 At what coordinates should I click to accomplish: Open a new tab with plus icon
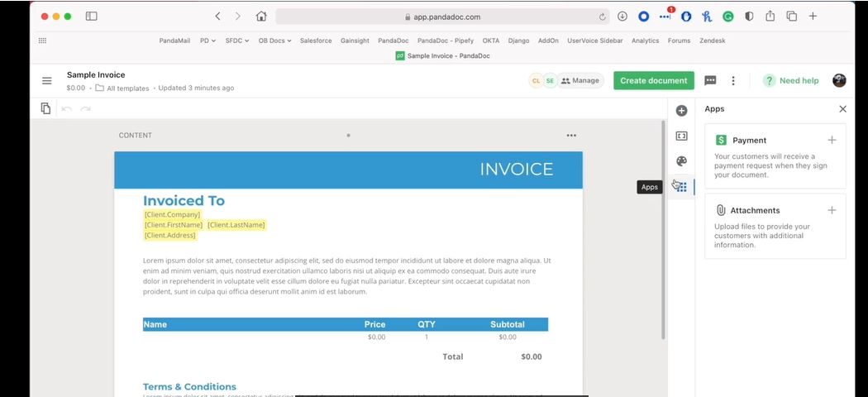tap(813, 17)
